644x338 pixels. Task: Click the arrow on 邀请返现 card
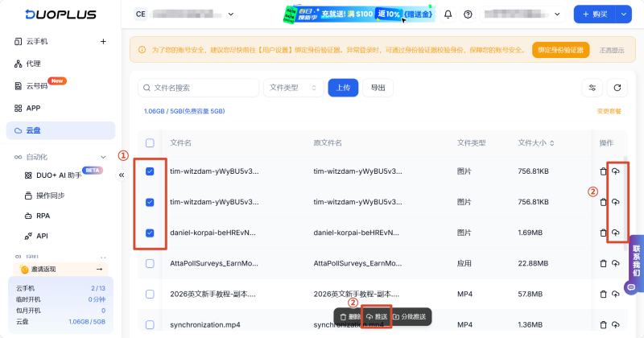99,269
